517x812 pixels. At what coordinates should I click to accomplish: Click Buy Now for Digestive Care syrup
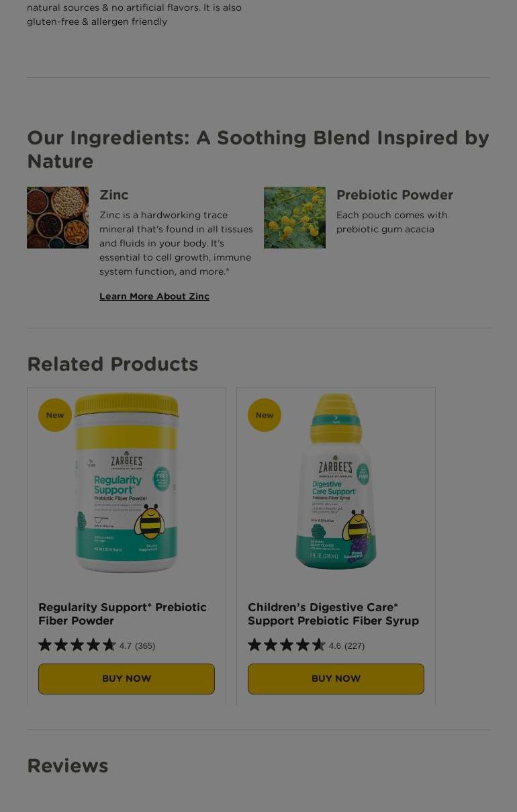(x=336, y=679)
